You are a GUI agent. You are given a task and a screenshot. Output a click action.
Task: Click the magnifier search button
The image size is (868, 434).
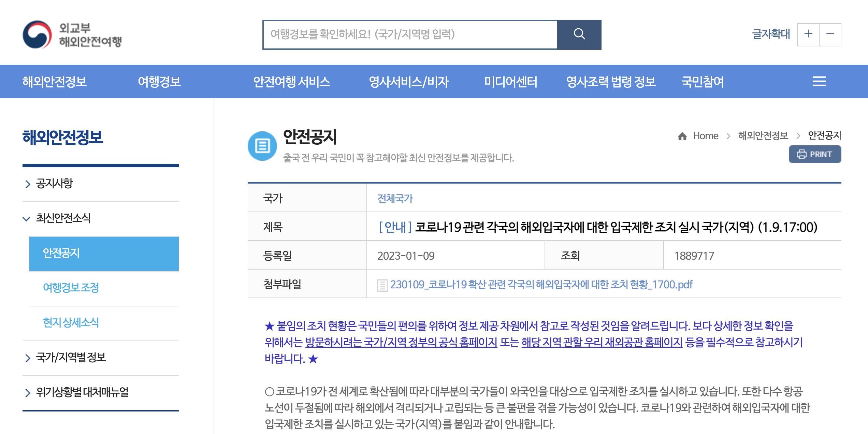click(x=579, y=34)
